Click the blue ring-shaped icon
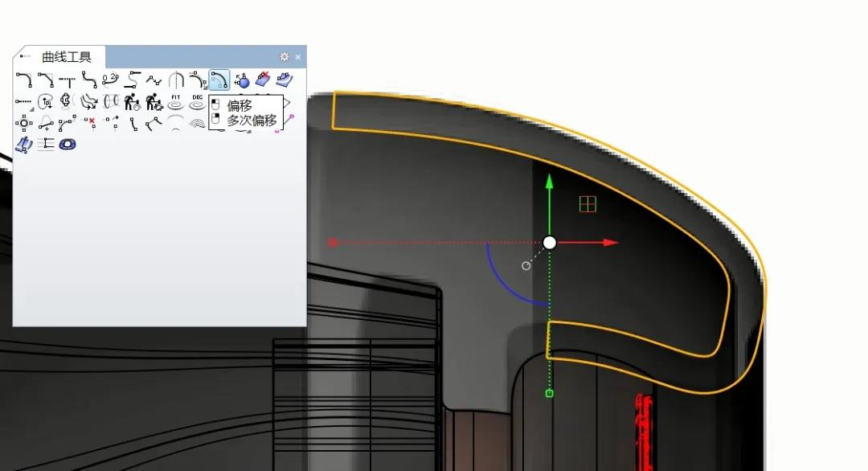868x471 pixels. [x=67, y=145]
